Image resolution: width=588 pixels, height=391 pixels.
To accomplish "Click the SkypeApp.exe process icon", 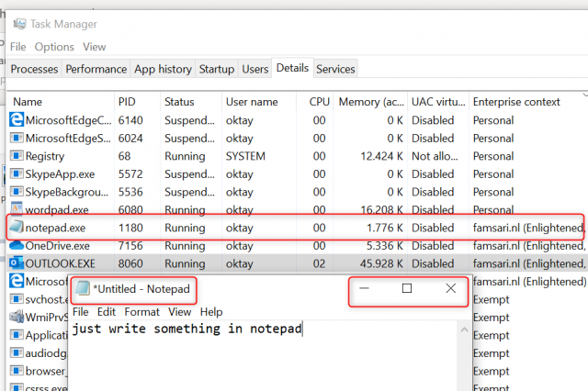I will click(17, 173).
